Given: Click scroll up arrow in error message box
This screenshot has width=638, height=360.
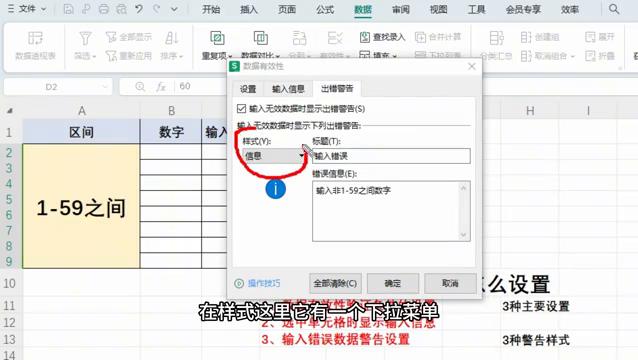Looking at the screenshot, I should tap(463, 188).
